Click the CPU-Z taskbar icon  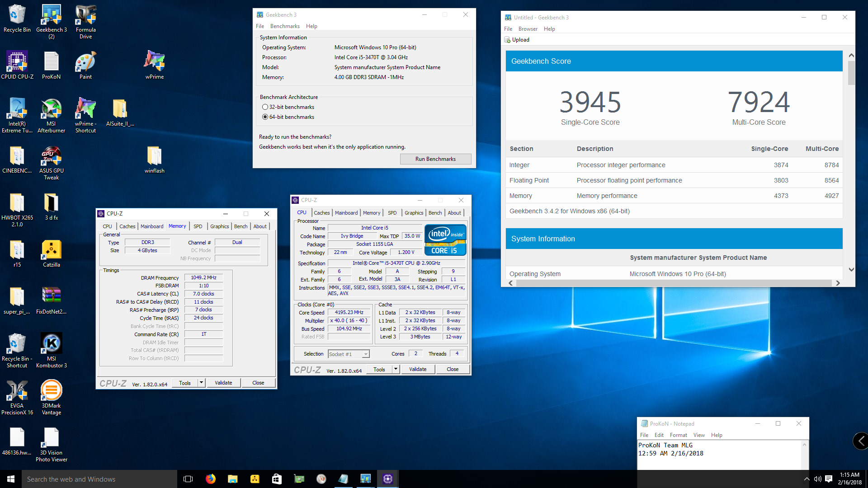click(388, 479)
